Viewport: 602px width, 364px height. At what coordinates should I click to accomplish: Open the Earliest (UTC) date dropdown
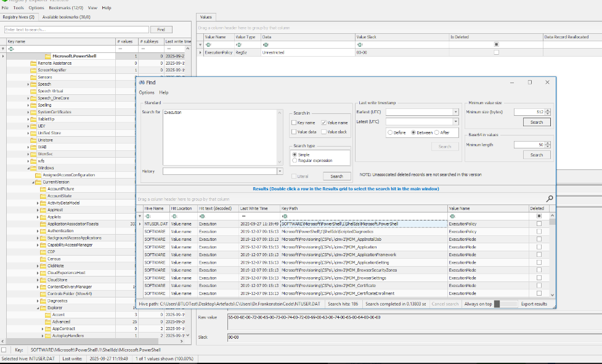coord(455,112)
